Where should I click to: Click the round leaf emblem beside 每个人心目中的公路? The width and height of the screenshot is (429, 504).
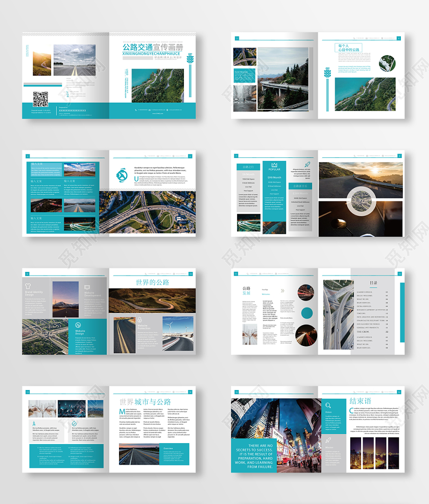(x=387, y=63)
